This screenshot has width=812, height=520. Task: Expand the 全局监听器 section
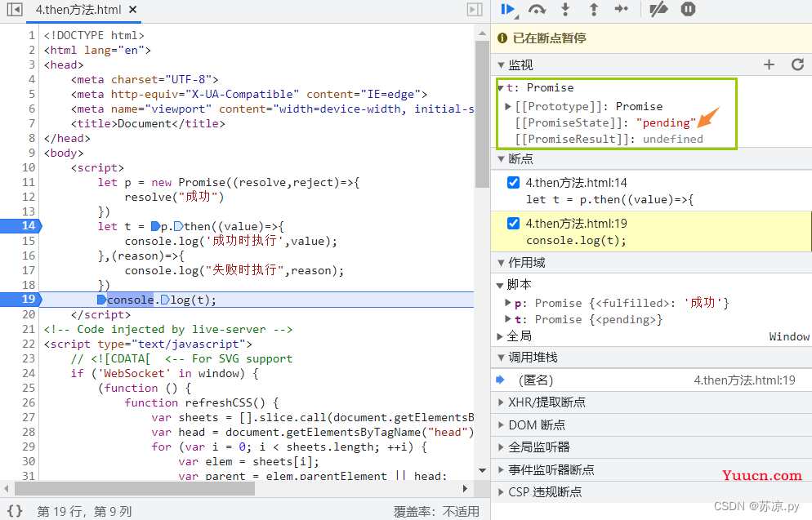(501, 447)
